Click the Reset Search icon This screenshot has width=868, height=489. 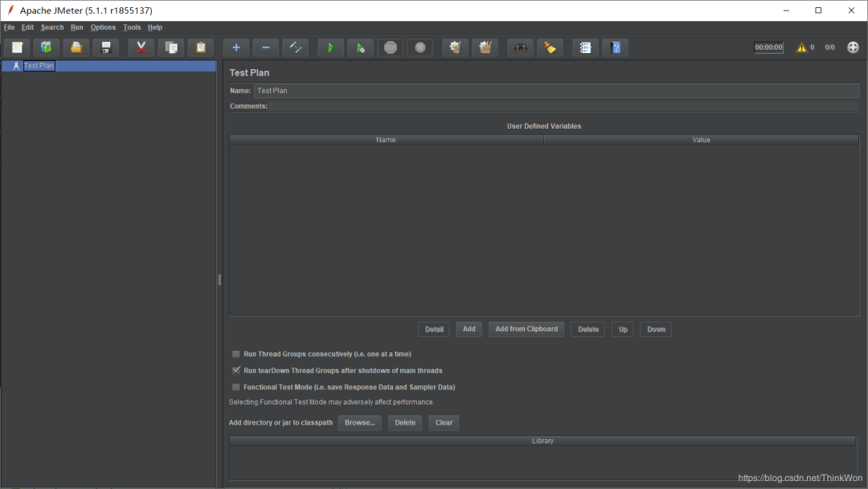[x=551, y=47]
